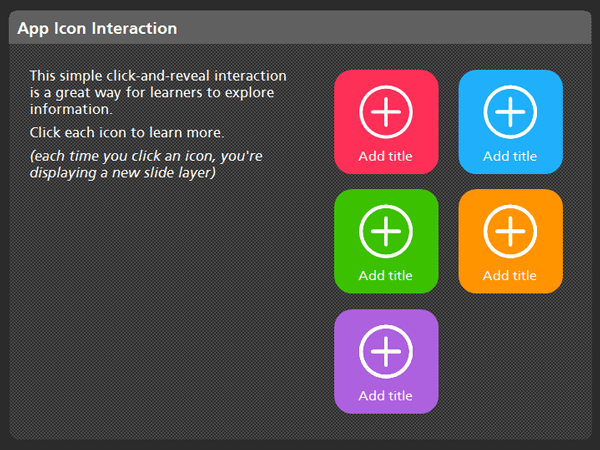Viewport: 600px width, 450px height.
Task: Click the 'Click each icon to learn more' text
Action: (x=126, y=132)
